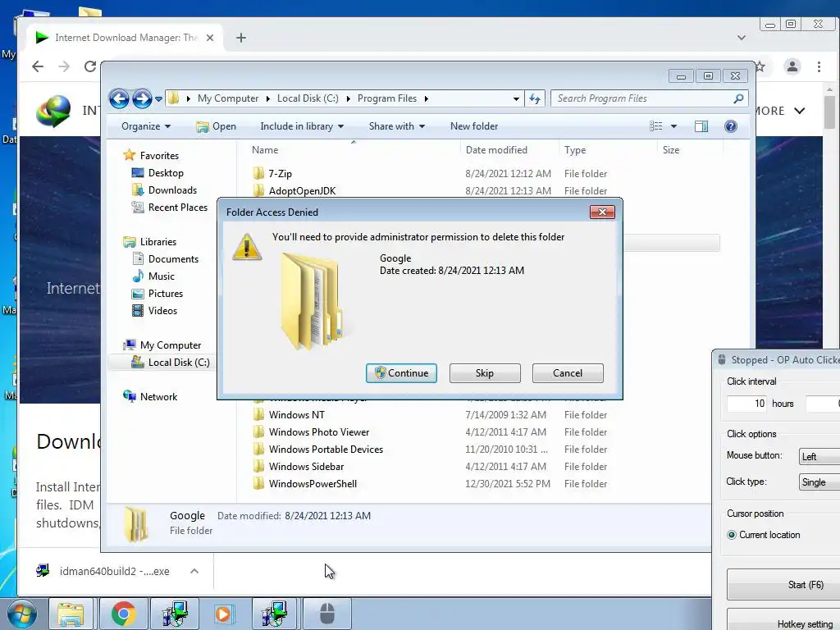Open Documents library

click(x=173, y=258)
